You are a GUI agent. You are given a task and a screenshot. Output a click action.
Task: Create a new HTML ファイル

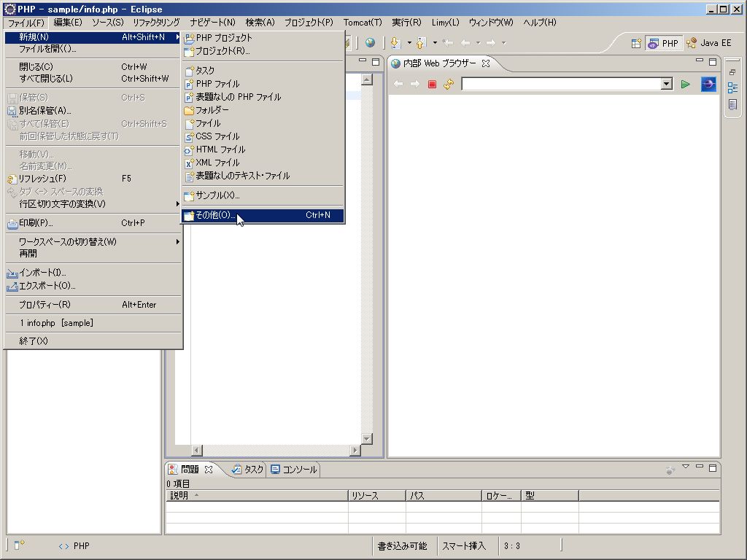pos(263,149)
